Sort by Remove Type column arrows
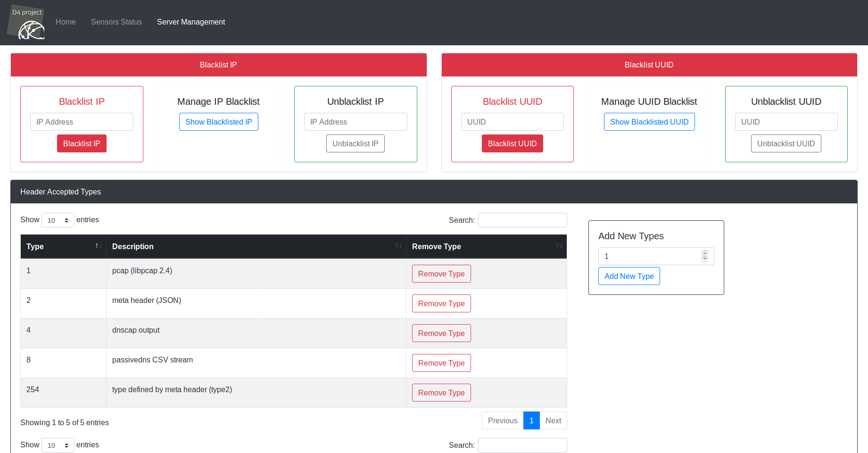Viewport: 868px width, 453px height. click(559, 246)
